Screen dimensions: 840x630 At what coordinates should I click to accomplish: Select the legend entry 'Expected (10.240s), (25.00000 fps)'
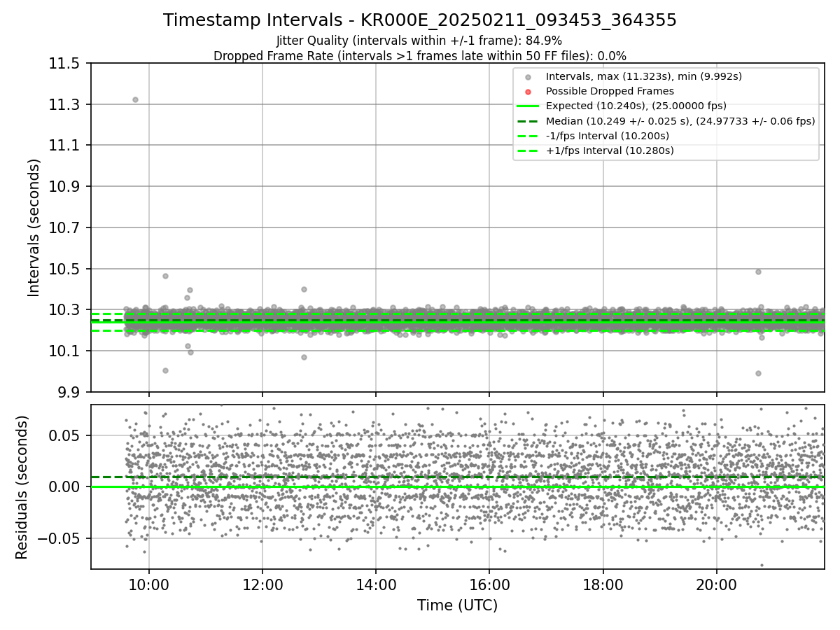pyautogui.click(x=636, y=106)
